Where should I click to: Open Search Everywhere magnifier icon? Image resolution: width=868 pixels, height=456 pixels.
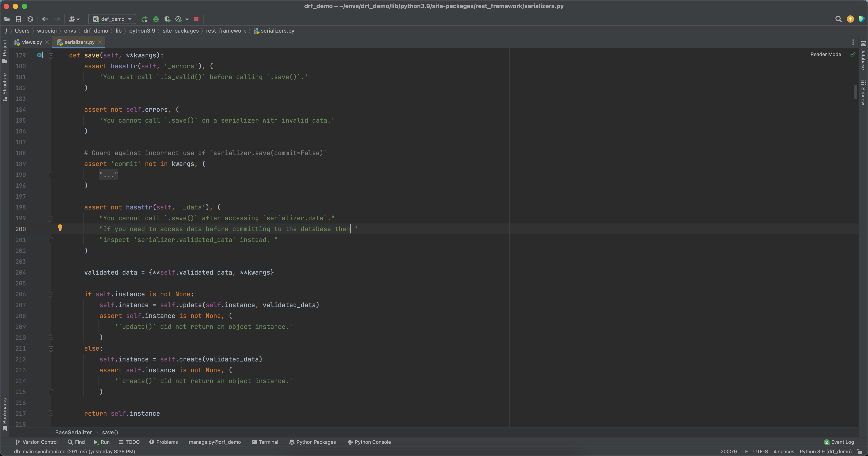tap(838, 19)
